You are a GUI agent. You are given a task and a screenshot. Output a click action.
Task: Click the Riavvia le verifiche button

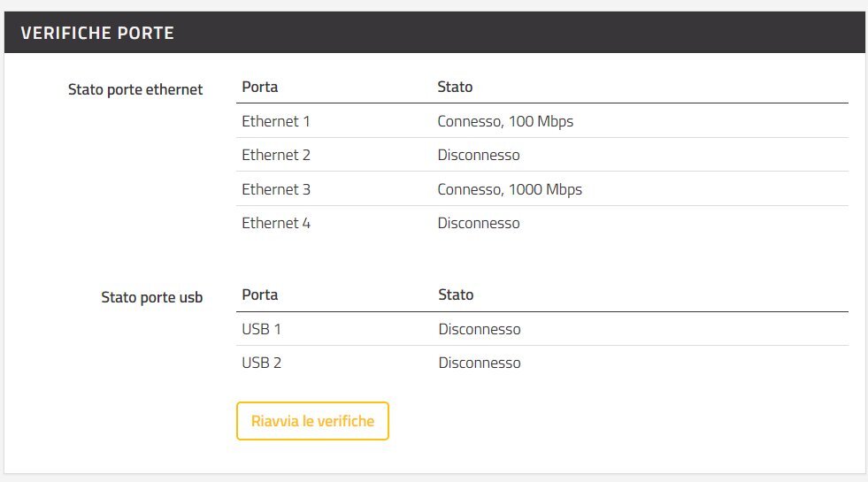click(312, 421)
